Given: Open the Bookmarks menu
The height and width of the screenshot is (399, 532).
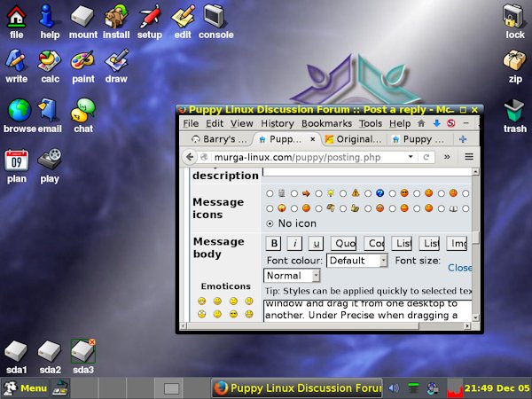Looking at the screenshot, I should tap(326, 123).
